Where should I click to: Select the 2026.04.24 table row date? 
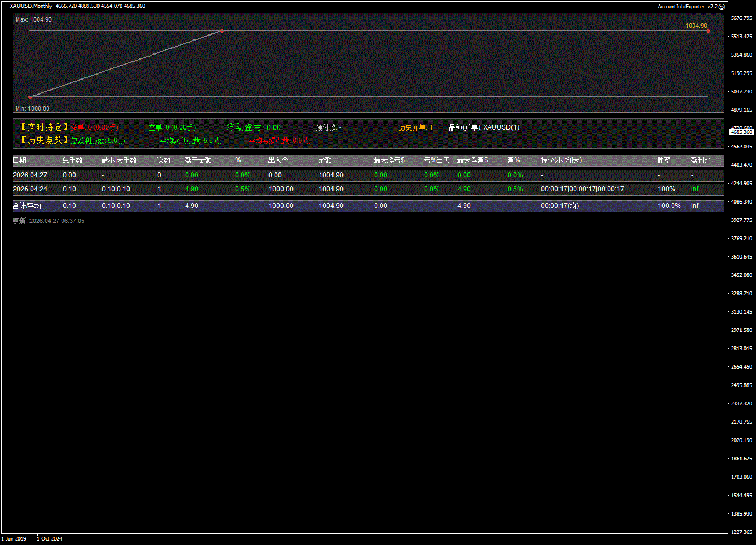coord(30,189)
